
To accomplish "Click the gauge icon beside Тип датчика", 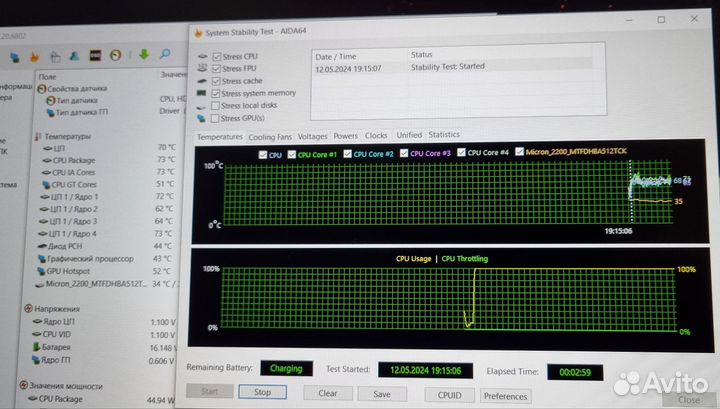I will click(x=51, y=100).
